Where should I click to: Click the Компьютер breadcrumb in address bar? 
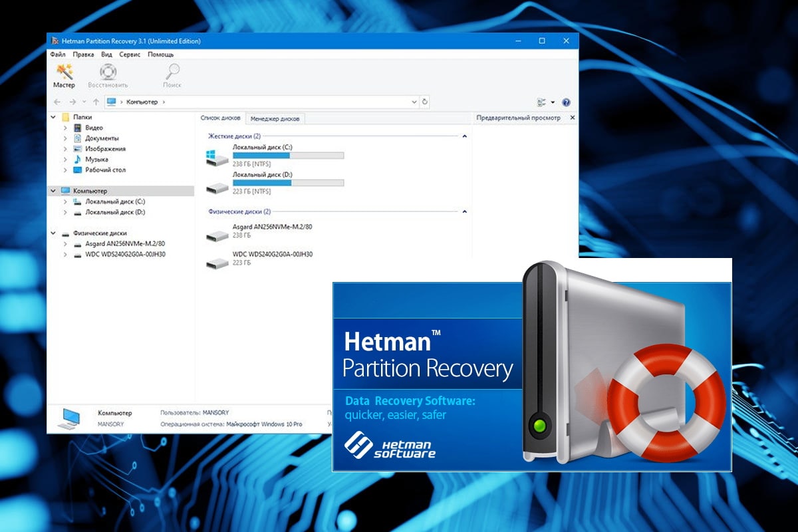142,102
